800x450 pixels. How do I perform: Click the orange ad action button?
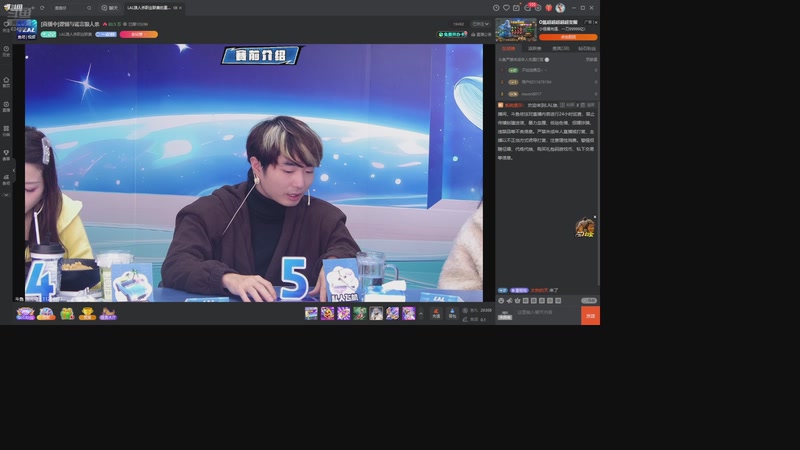[568, 37]
